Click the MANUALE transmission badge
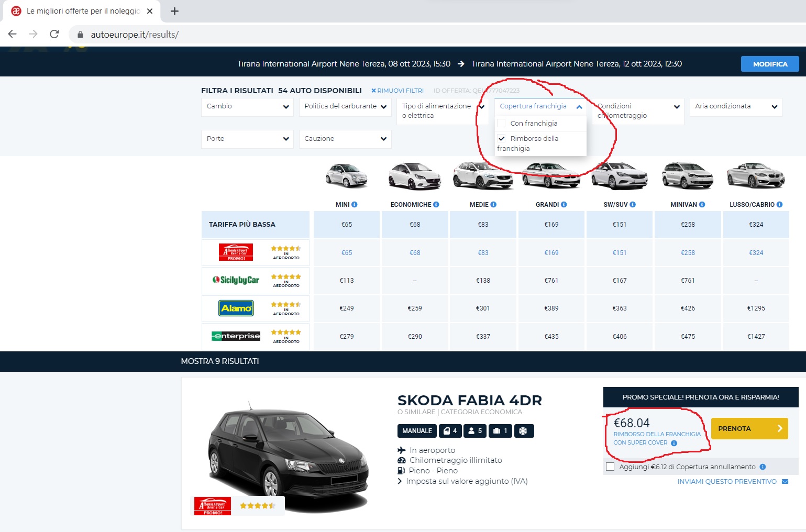Screen dimensions: 806x532 pyautogui.click(x=417, y=431)
